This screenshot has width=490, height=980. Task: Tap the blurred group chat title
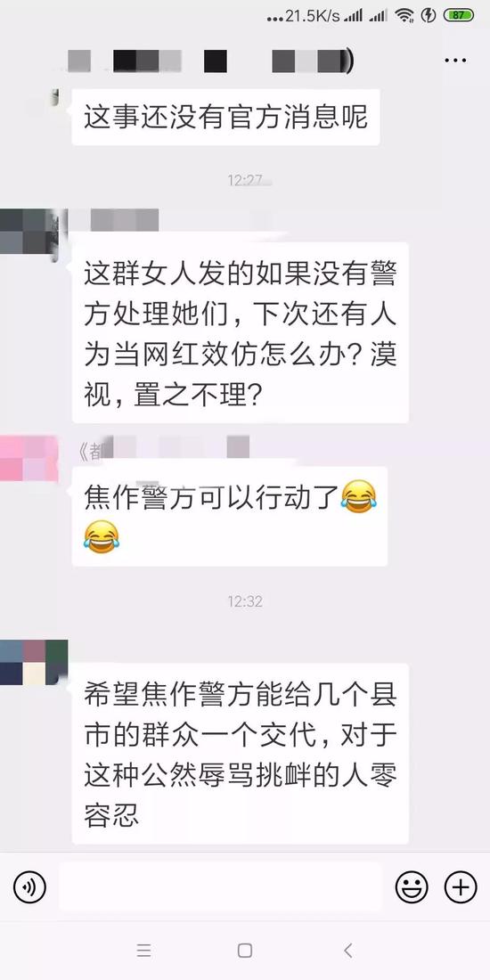211,61
